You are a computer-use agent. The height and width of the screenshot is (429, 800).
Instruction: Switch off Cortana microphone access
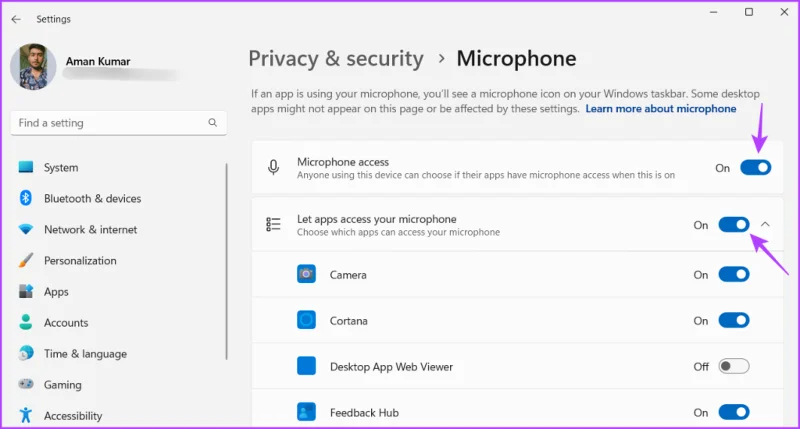click(x=734, y=320)
